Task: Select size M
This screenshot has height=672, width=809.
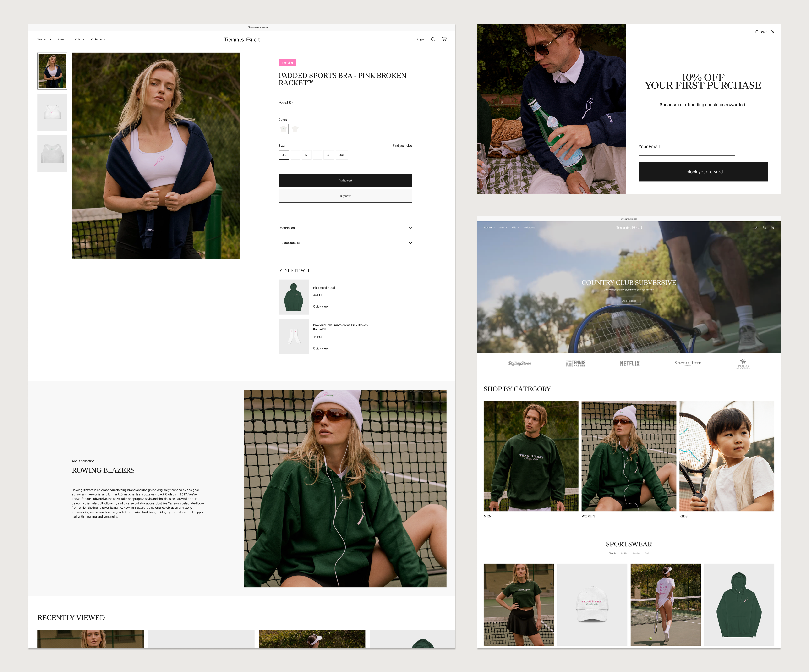Action: 306,155
